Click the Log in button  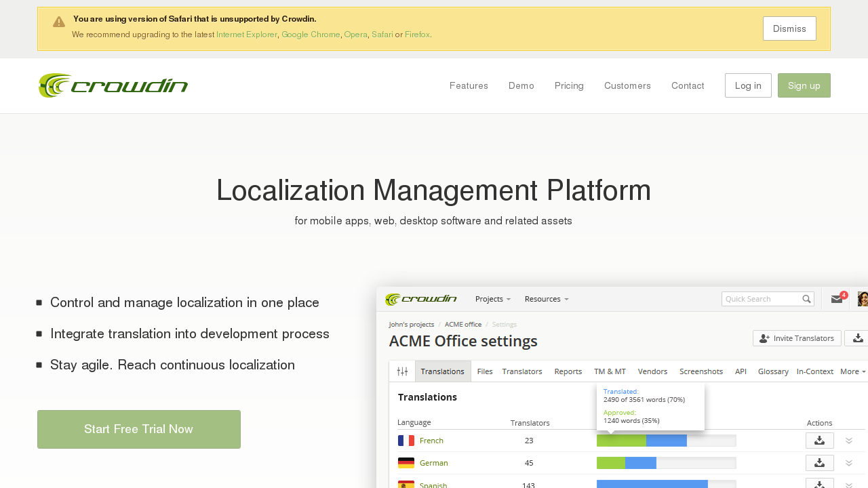[748, 85]
